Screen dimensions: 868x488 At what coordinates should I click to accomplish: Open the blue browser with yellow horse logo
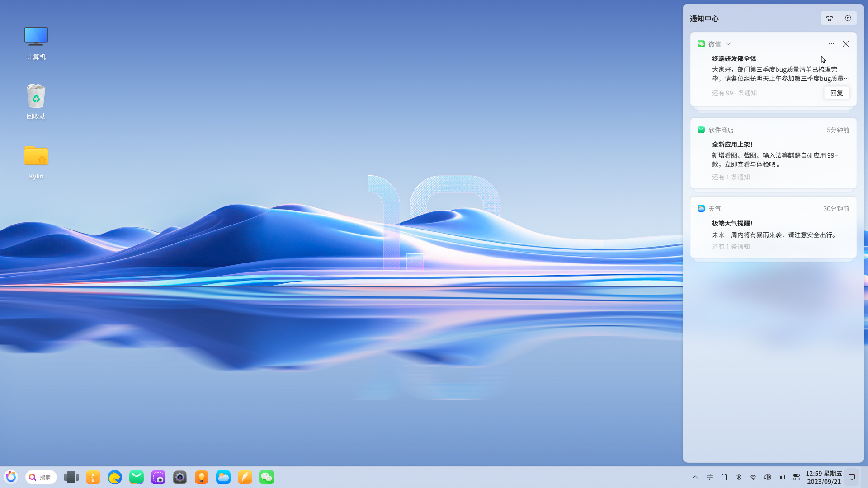pos(115,477)
